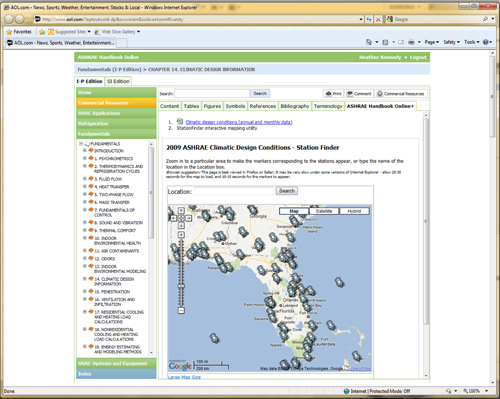500x399 pixels.
Task: Open Commercial Resources toolbar button
Action: click(401, 94)
